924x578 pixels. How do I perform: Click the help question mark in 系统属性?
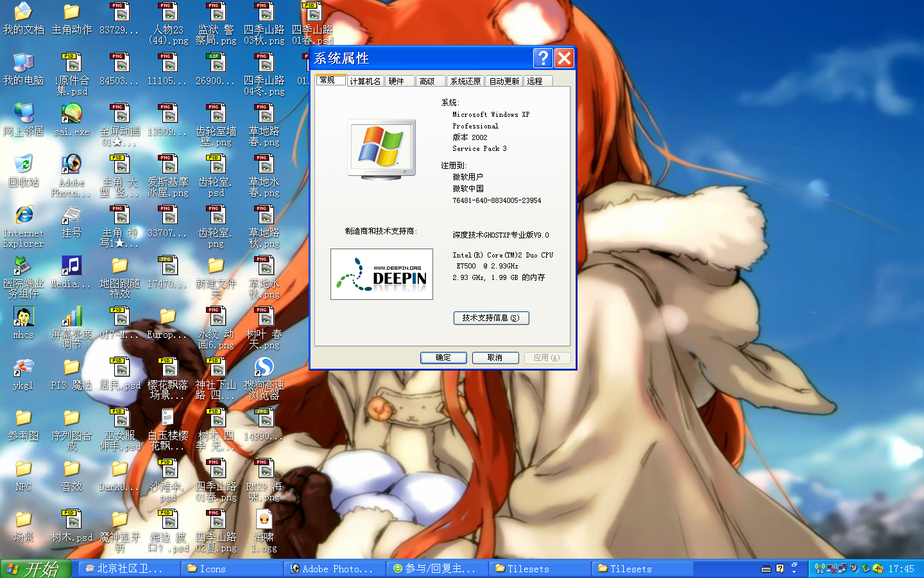pos(543,58)
